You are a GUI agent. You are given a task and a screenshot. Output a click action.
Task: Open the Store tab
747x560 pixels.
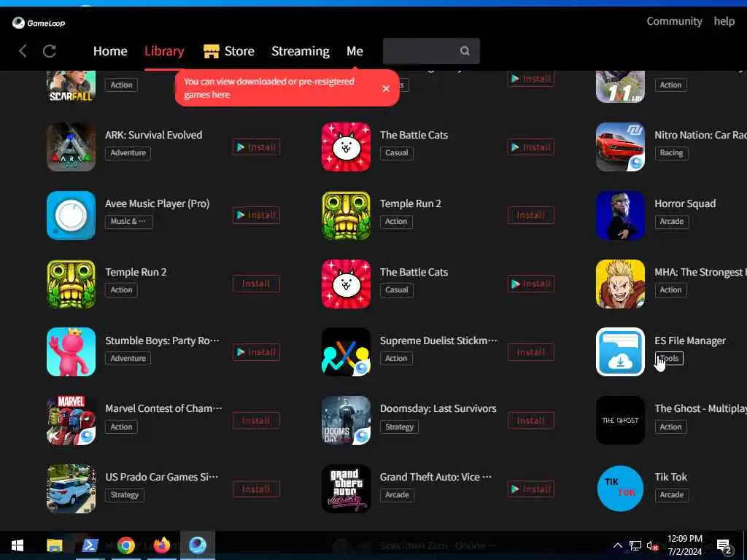click(x=229, y=51)
